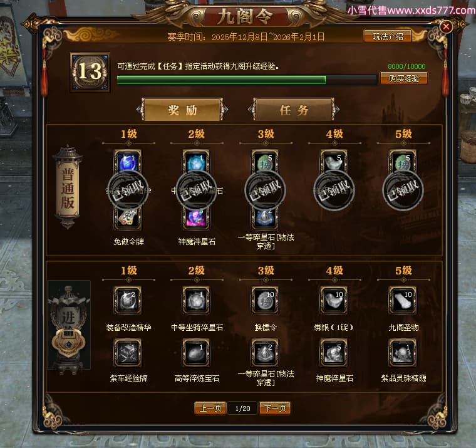Go to next page with 下一页
The height and width of the screenshot is (448, 476).
pos(275,408)
